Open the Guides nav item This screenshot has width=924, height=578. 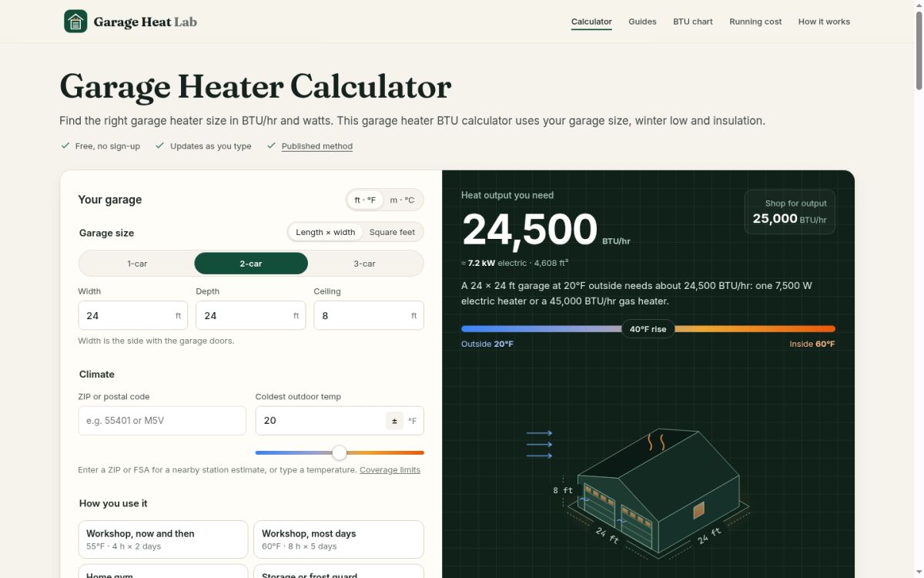(x=642, y=22)
